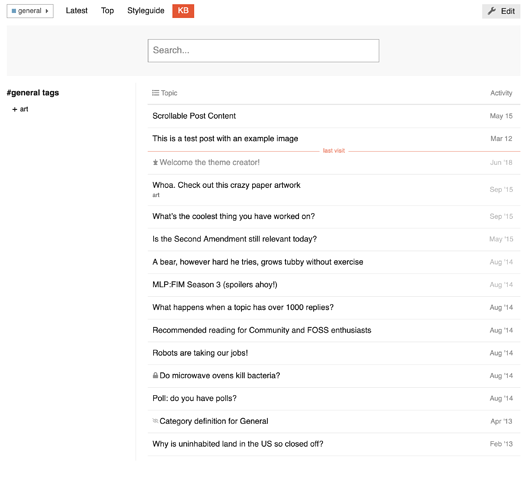Click the Edit button

[x=501, y=11]
